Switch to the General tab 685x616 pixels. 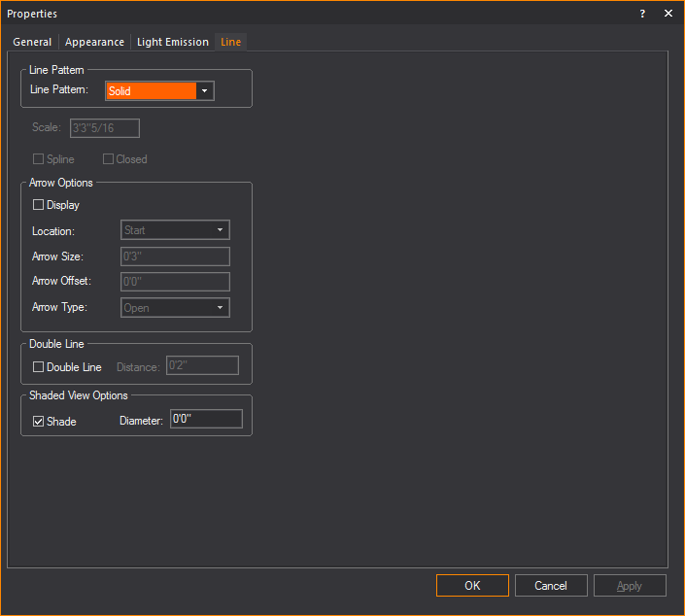click(x=32, y=42)
